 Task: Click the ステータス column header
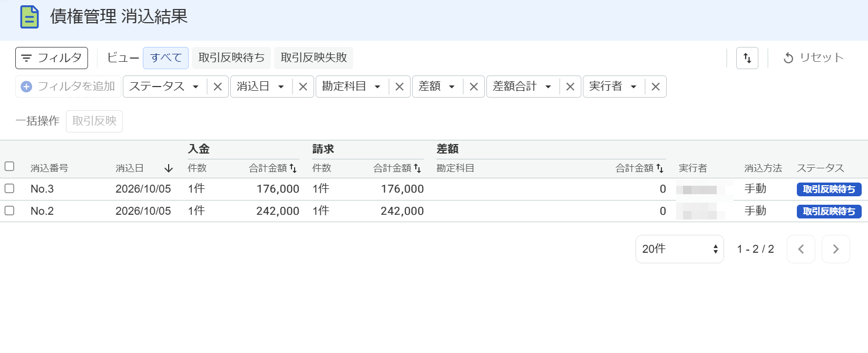click(821, 168)
